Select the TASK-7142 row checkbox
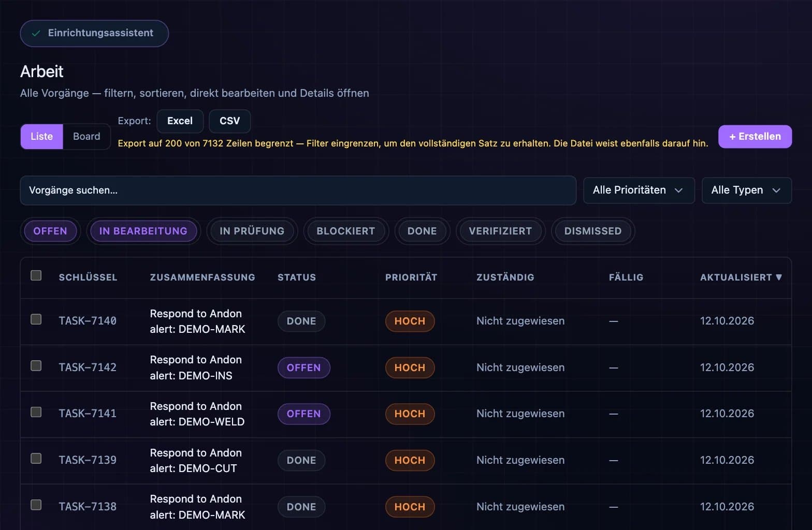The image size is (812, 530). [x=36, y=365]
